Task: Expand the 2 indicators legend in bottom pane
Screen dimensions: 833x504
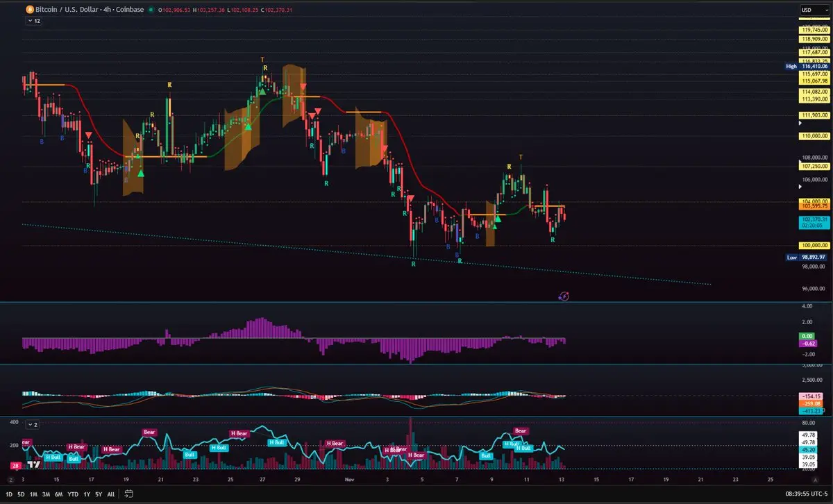Action: tap(33, 424)
